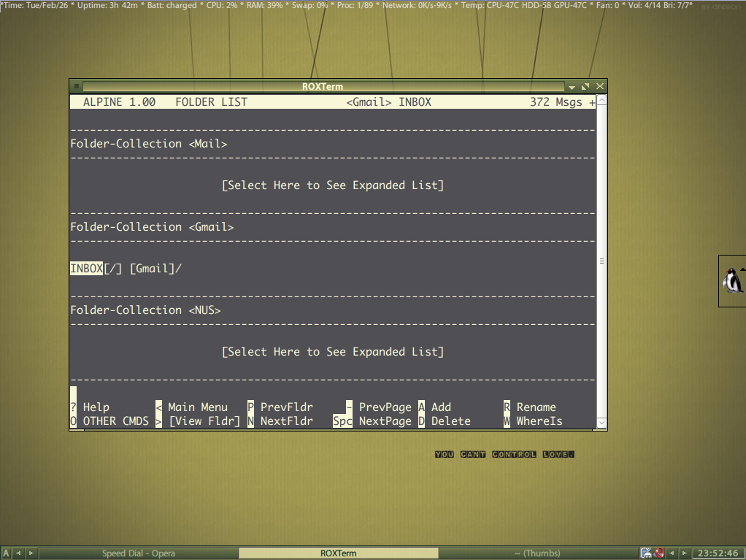Click the ROXTerm shade arrow button
Image resolution: width=746 pixels, height=560 pixels.
(572, 87)
